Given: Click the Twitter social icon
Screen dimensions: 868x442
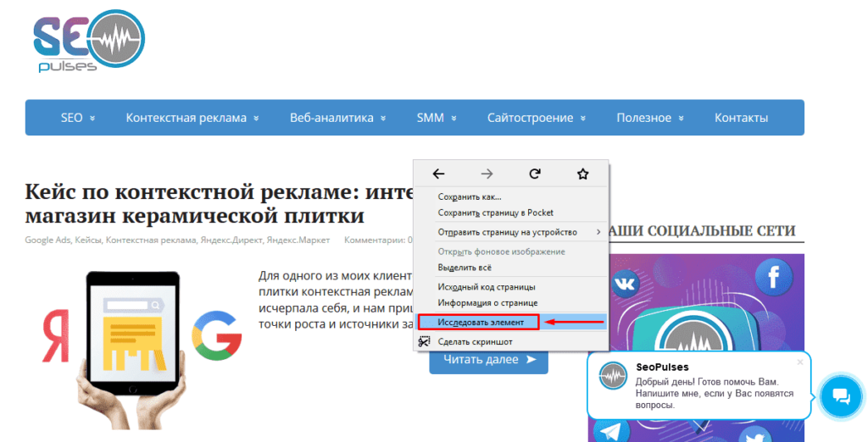Looking at the screenshot, I should pos(756,435).
